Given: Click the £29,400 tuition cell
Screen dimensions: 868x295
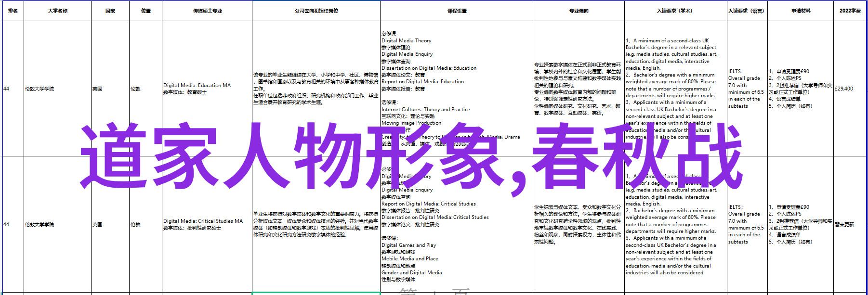Looking at the screenshot, I should point(850,89).
